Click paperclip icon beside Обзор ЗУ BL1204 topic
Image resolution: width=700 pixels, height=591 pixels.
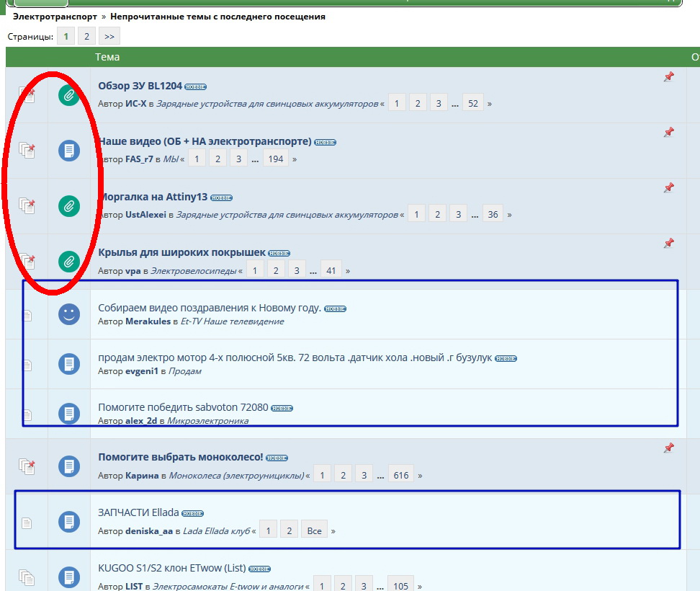point(68,95)
